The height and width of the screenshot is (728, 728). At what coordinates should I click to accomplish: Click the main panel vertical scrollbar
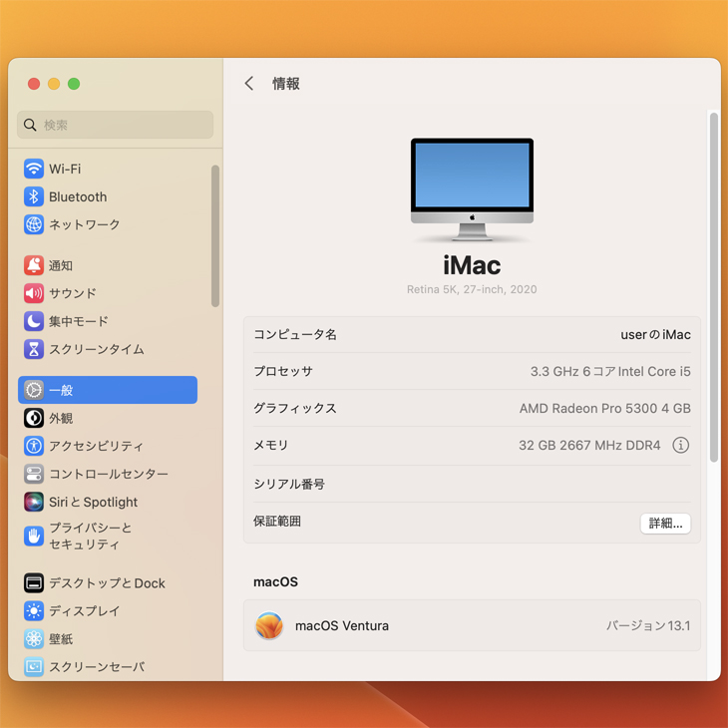tap(713, 287)
